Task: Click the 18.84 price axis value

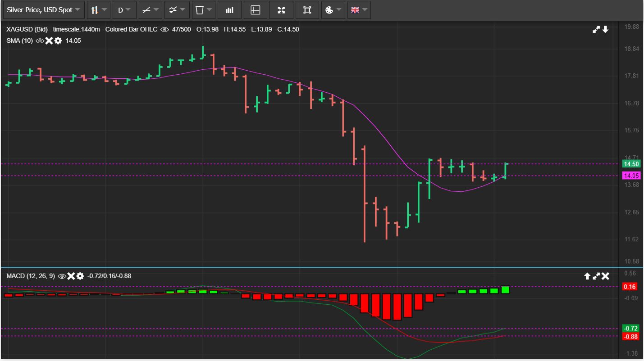Action: (632, 49)
